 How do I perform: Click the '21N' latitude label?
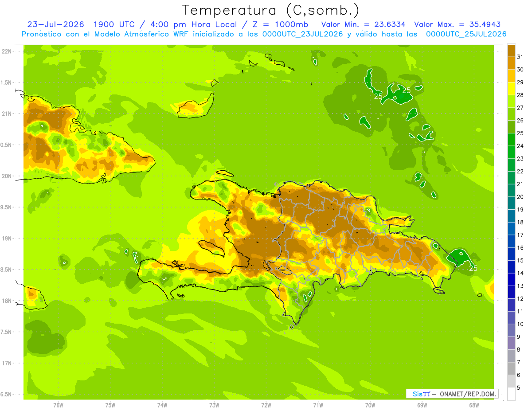coord(7,114)
